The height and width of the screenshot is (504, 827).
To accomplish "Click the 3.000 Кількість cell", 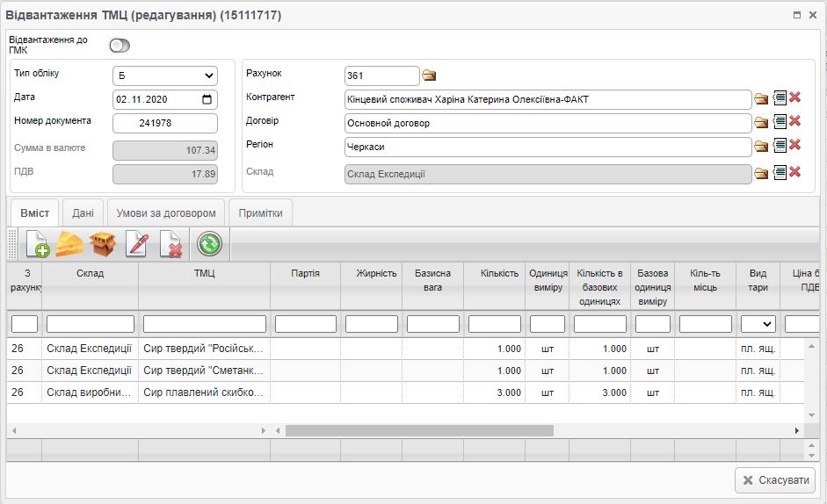I will click(x=494, y=392).
